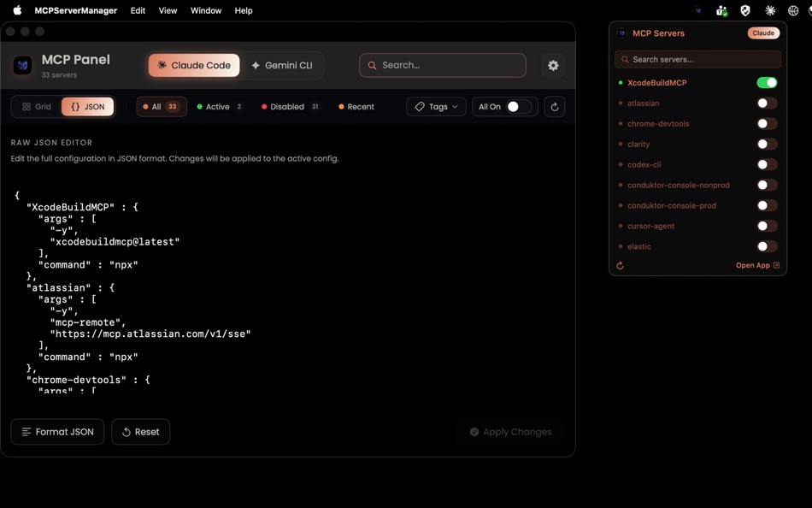
Task: Enable the conduktor-console-nonprod toggle
Action: (x=767, y=185)
